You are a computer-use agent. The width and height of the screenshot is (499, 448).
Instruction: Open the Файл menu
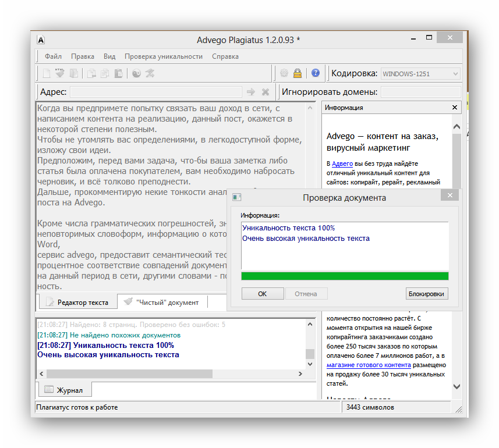(x=53, y=56)
